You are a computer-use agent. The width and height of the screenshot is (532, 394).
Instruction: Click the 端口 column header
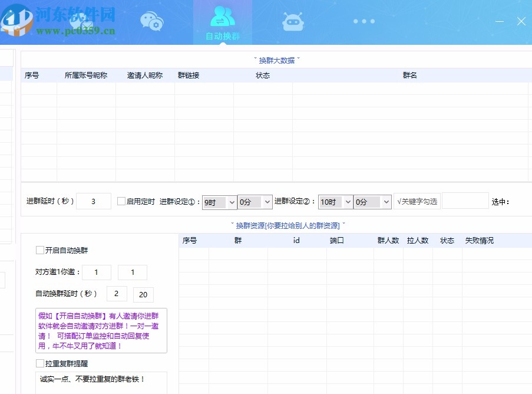click(x=336, y=241)
